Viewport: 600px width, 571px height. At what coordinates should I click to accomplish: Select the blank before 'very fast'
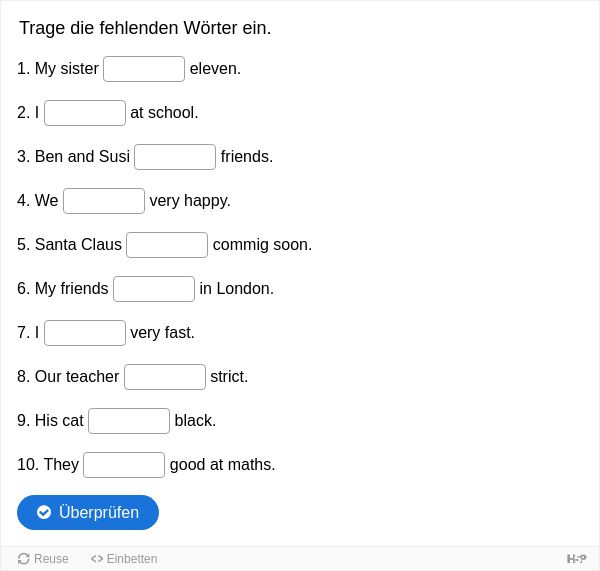tap(85, 333)
